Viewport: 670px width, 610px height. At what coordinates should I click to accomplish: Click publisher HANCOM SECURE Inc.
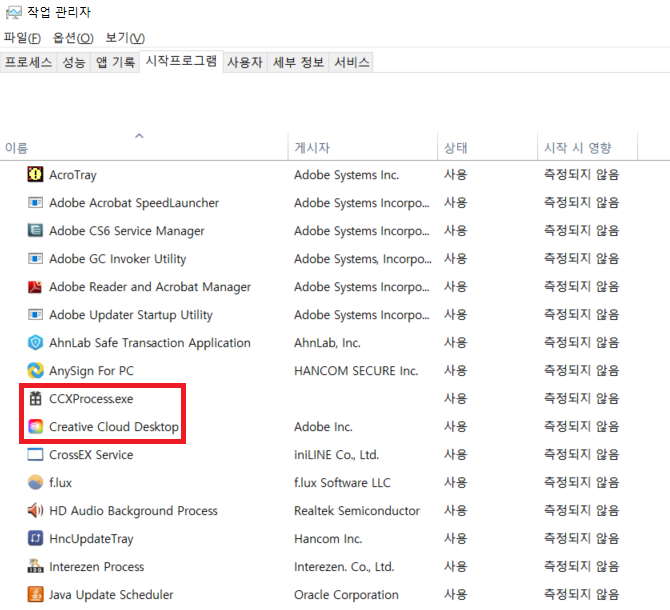(356, 371)
